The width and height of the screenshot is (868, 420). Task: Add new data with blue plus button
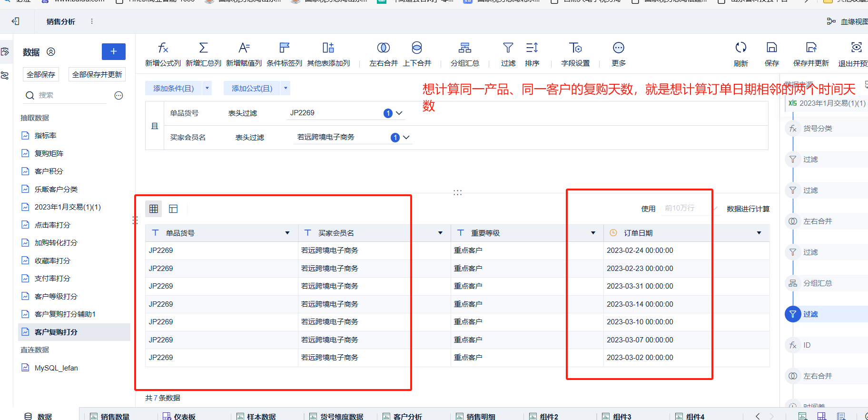(x=114, y=51)
